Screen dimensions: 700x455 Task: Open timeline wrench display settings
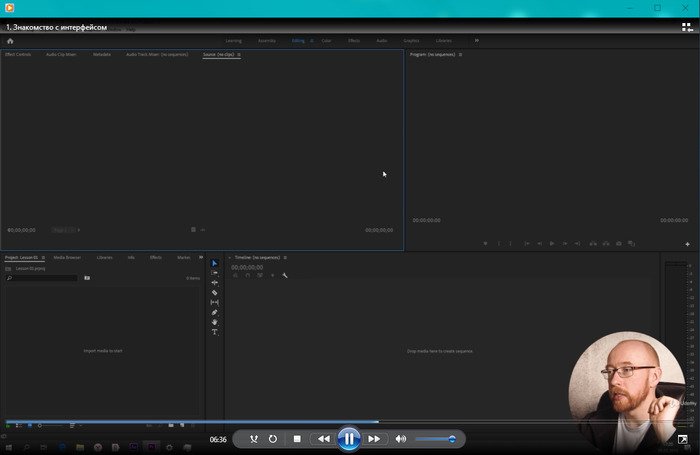285,275
